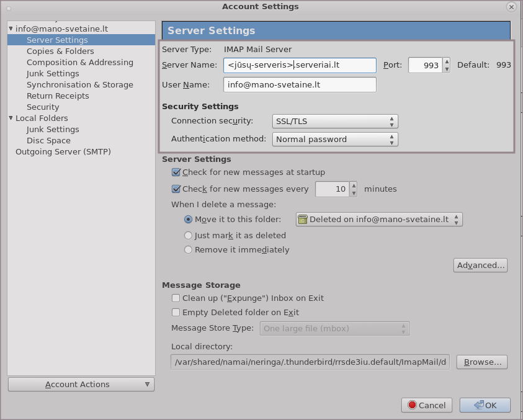The image size is (523, 420).
Task: Enable Empty Deleted folder on Exit
Action: [176, 313]
